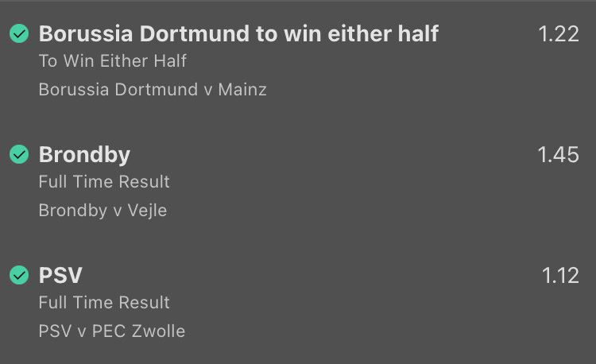Click the green checkmark beside PSV
The width and height of the screenshot is (596, 364).
coord(19,275)
